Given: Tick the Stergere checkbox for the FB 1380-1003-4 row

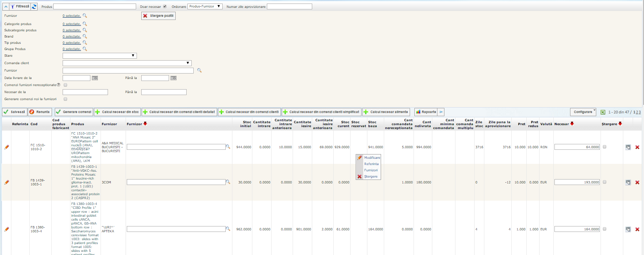Looking at the screenshot, I should click(x=604, y=229).
